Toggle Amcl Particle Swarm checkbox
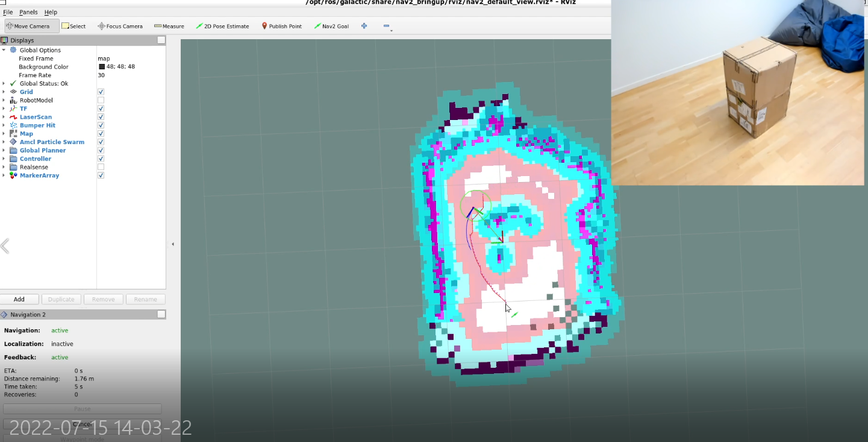 tap(101, 142)
